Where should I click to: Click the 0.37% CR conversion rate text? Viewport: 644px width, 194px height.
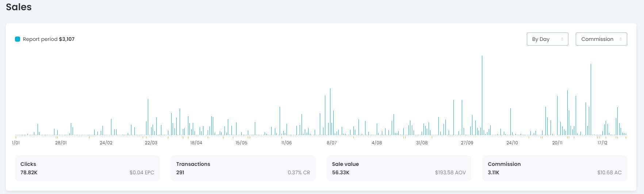click(299, 172)
